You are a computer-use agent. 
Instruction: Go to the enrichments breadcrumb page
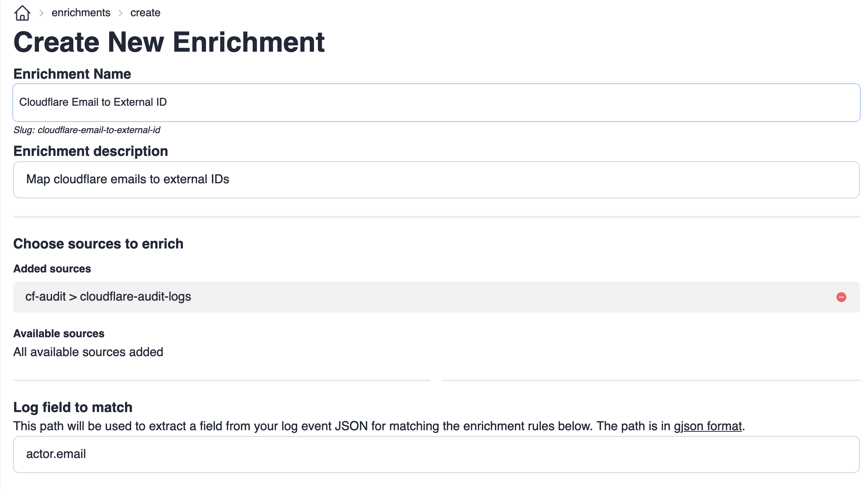(x=81, y=13)
